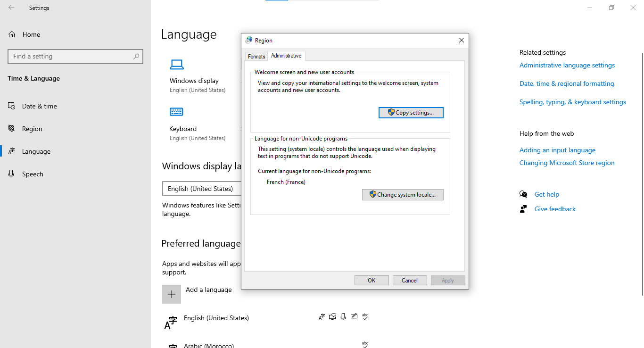Click the search magnifier in Find a setting
The height and width of the screenshot is (348, 644).
tap(136, 56)
